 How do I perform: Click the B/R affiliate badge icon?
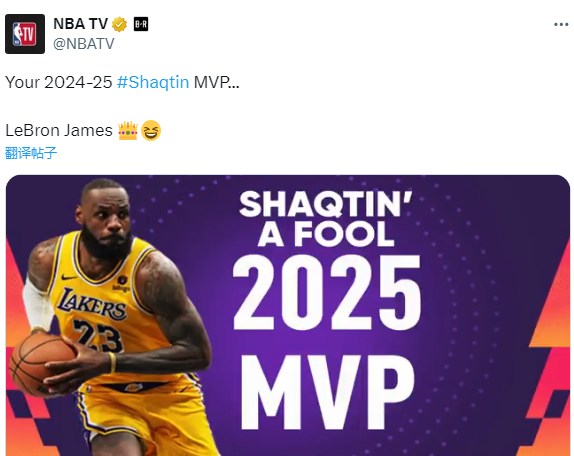pos(141,24)
